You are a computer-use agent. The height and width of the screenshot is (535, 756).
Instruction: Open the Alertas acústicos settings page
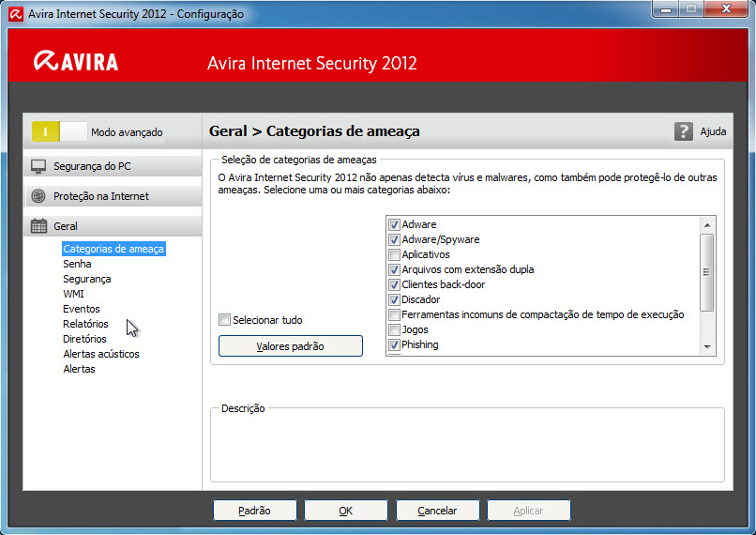[101, 354]
